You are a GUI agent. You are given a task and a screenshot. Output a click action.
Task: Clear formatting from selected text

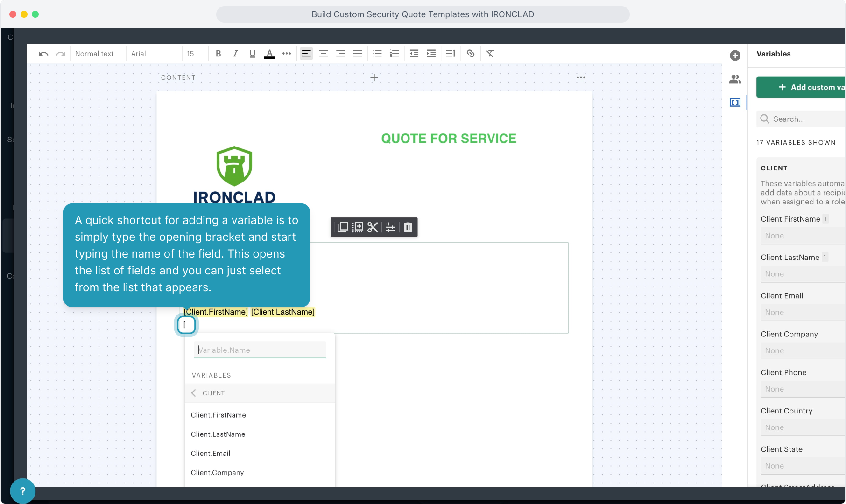pyautogui.click(x=490, y=54)
